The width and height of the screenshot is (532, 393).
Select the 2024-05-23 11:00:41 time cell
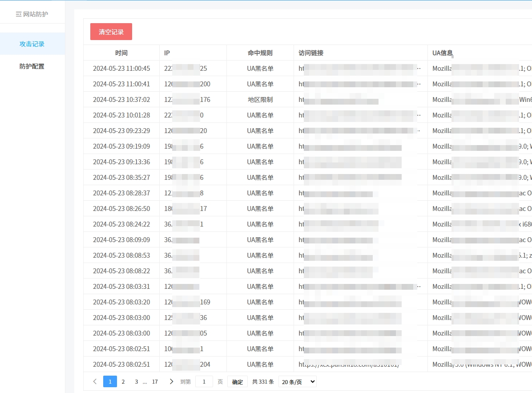tap(121, 84)
